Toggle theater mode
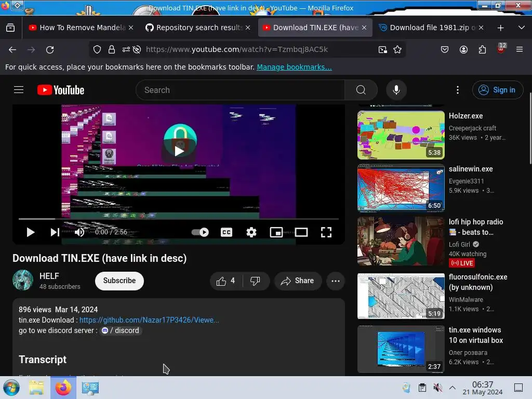 [x=301, y=232]
